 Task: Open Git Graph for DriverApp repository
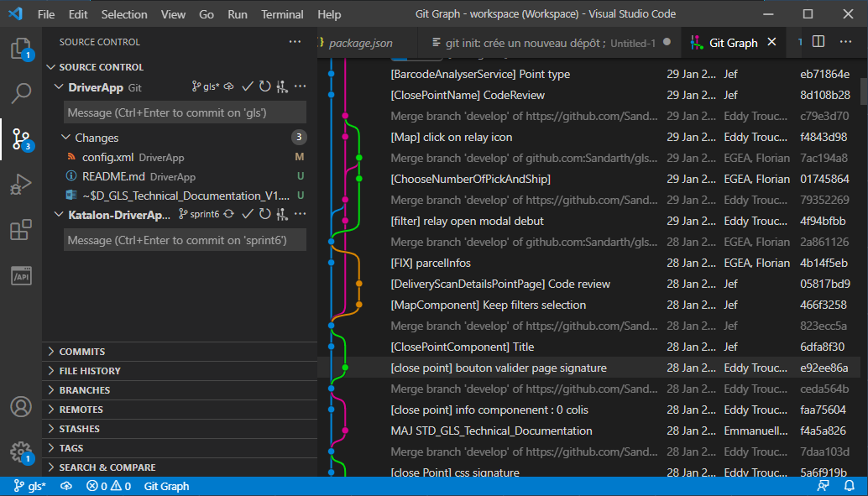pyautogui.click(x=282, y=87)
